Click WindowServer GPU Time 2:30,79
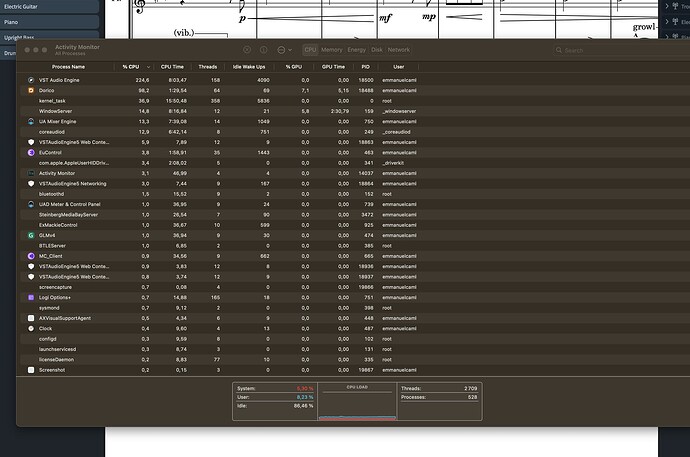Screen dimensions: 690x457 click(x=340, y=111)
